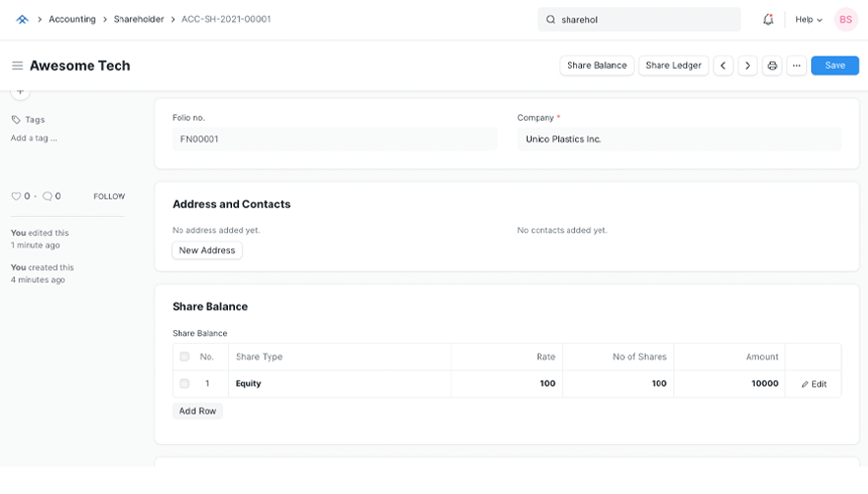Screen dimensions: 868x494
Task: Click the Share Balance button
Action: [x=597, y=66]
